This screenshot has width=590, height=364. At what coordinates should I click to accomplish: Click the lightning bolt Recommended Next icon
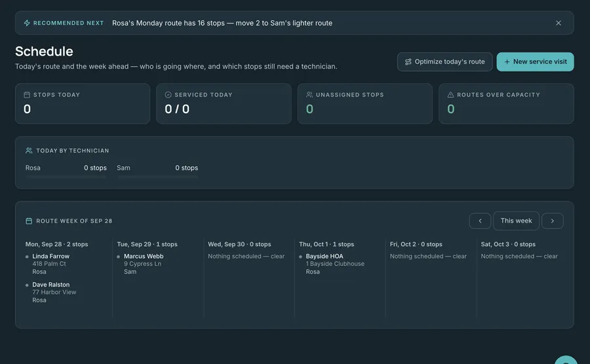(x=27, y=23)
